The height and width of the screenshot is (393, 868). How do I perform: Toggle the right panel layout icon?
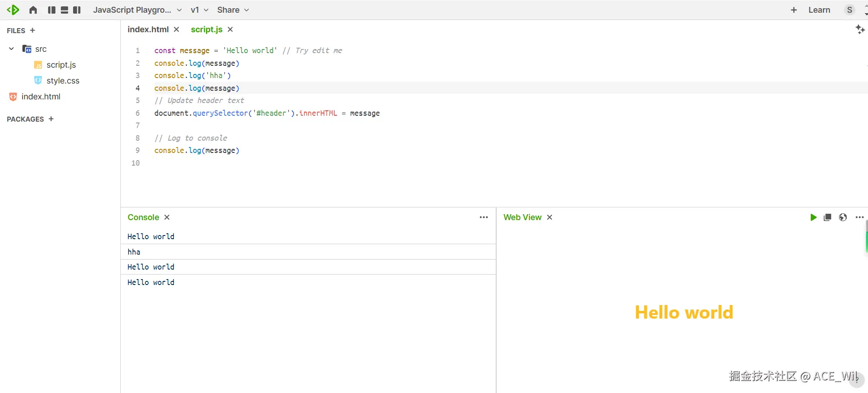pos(77,10)
